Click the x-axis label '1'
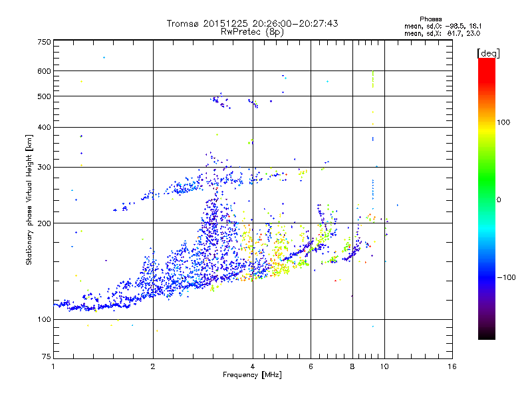The width and height of the screenshot is (532, 399). click(x=53, y=366)
